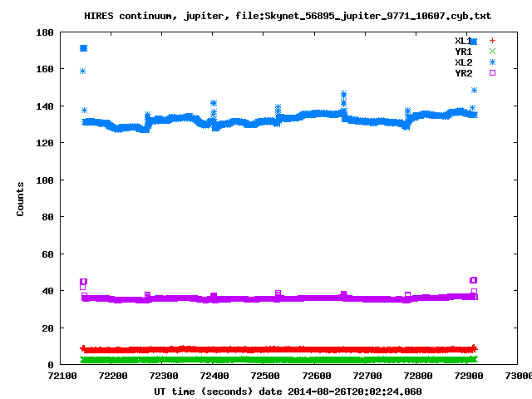Screen dimensions: 532x399
Task: Click y-axis tick label 0
Action: coord(51,365)
